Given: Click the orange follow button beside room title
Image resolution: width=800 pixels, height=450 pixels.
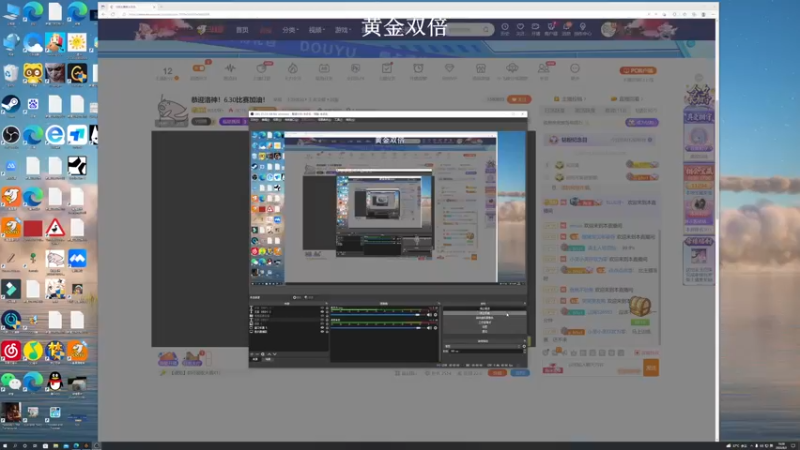Looking at the screenshot, I should 519,99.
